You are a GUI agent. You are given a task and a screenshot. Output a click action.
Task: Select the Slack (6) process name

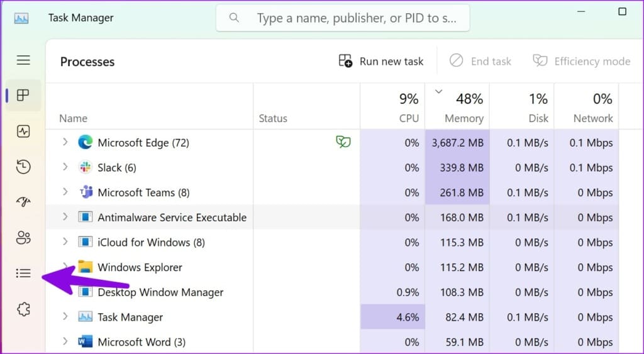[116, 167]
